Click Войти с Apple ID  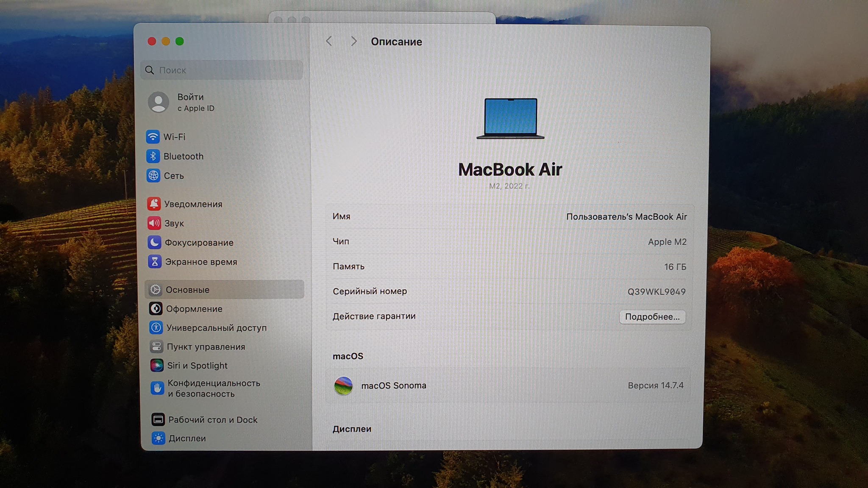pos(195,102)
